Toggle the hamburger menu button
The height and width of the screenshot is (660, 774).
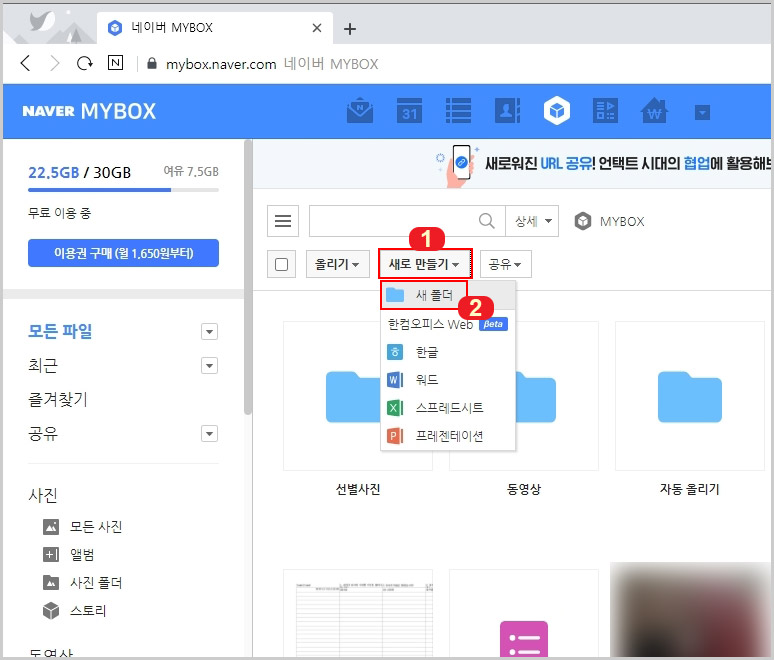coord(283,221)
